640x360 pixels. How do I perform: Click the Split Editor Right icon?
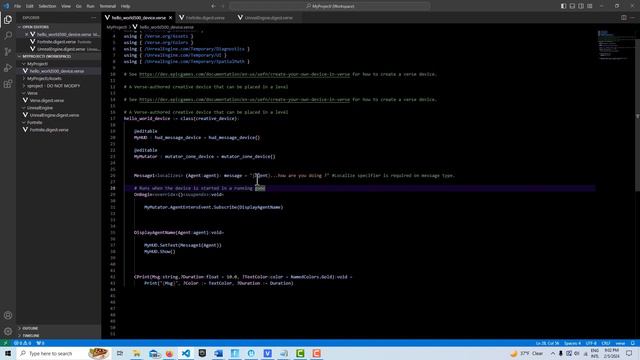[624, 18]
